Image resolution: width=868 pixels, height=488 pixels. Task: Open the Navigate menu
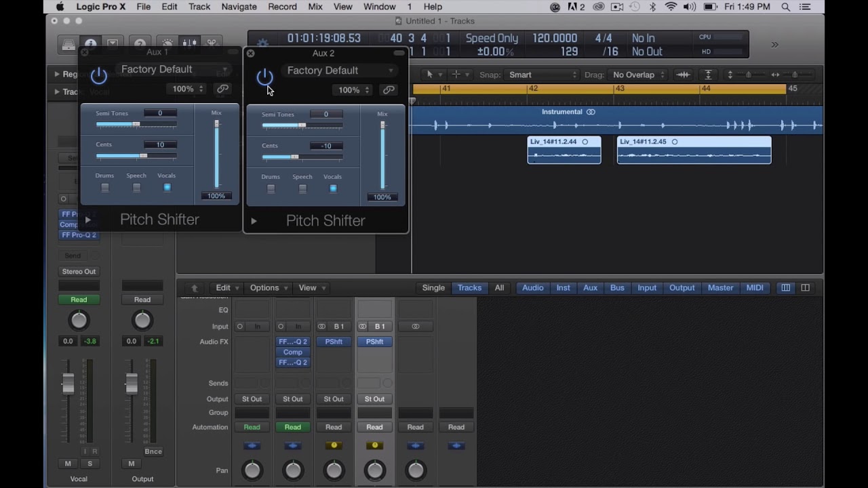[x=239, y=7]
